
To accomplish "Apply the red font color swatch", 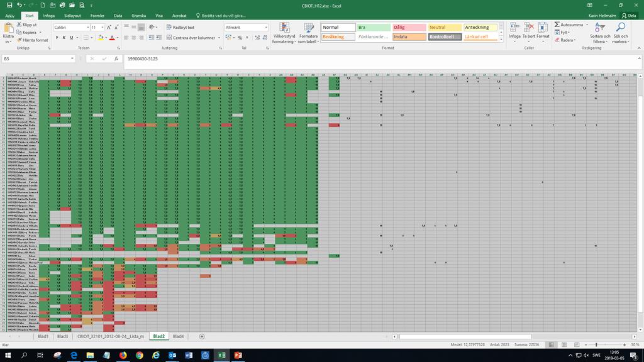I will [x=112, y=37].
